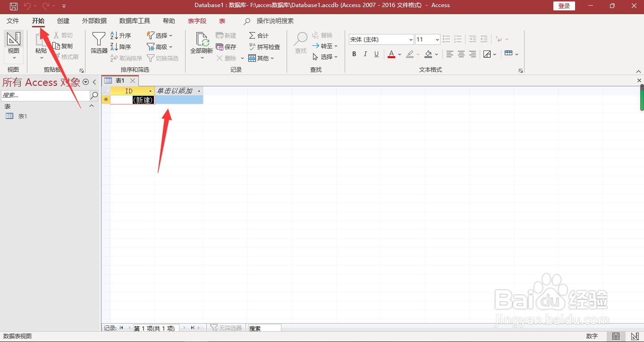Click the numbered list icon
The height and width of the screenshot is (342, 644).
pyautogui.click(x=458, y=40)
